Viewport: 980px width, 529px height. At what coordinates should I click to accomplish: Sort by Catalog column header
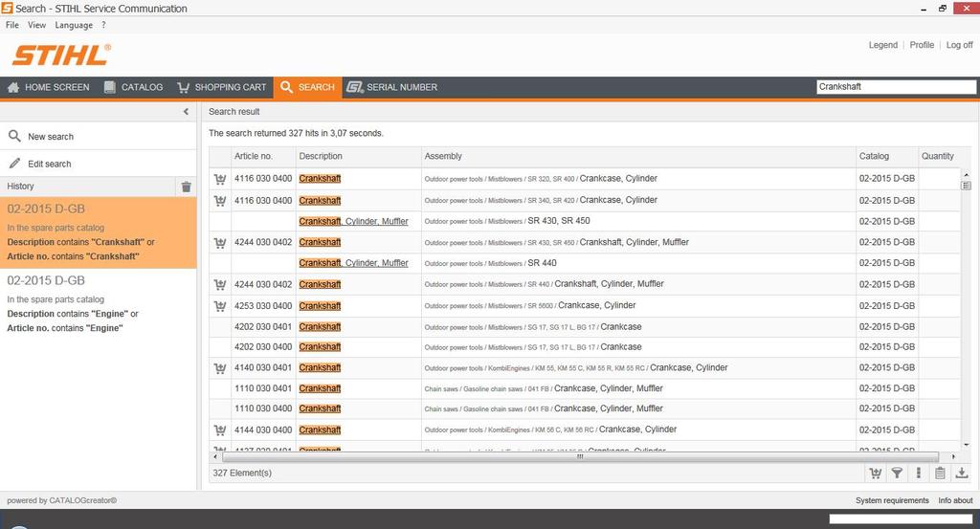click(886, 156)
